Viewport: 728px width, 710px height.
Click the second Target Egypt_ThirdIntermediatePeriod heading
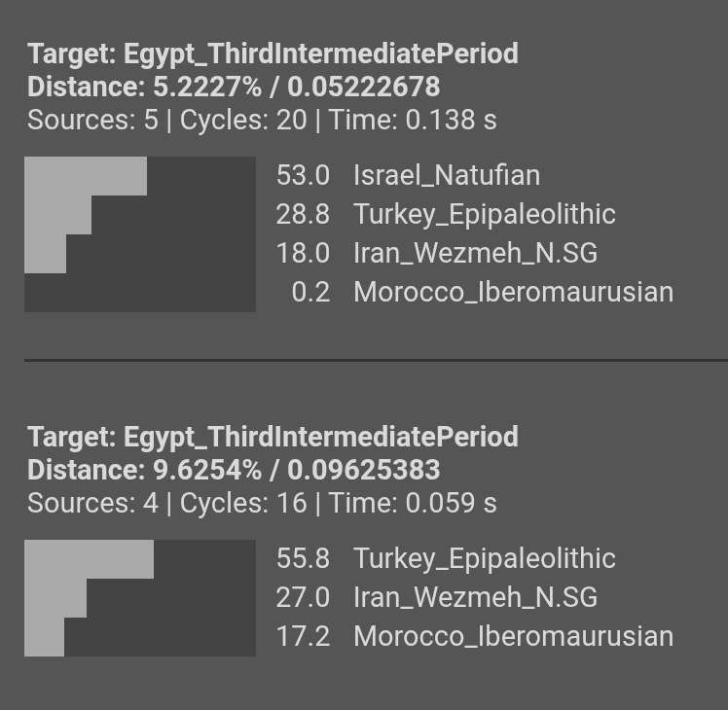[273, 437]
